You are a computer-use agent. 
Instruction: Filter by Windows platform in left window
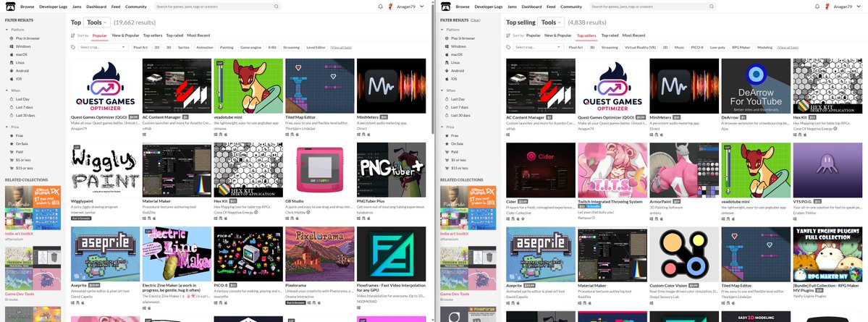click(x=20, y=46)
